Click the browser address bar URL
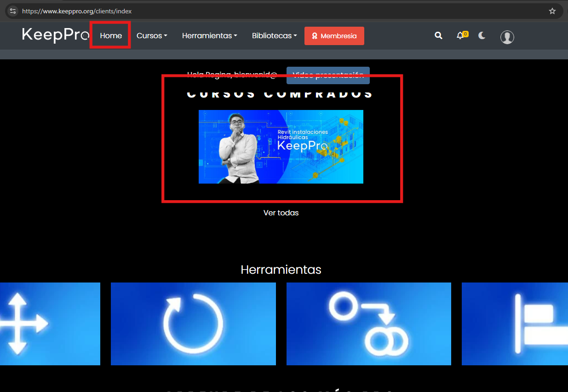 [77, 11]
